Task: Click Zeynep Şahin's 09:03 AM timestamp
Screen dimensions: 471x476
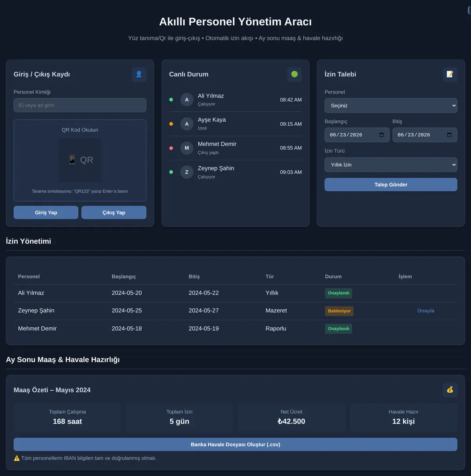Action: [291, 172]
